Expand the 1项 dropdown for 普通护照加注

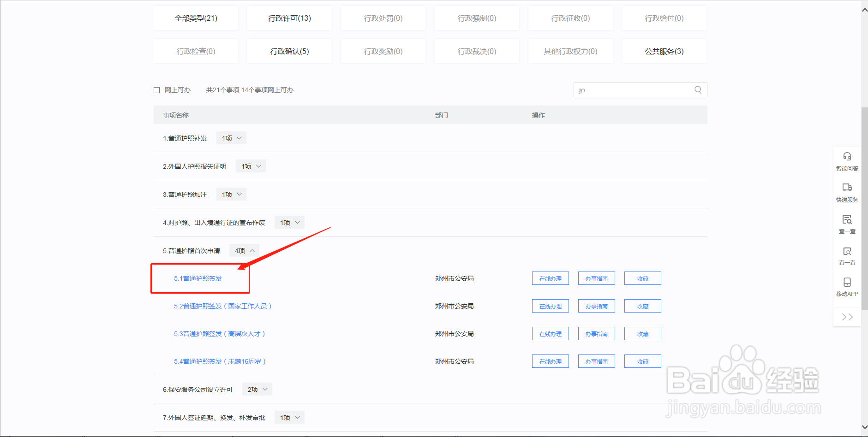click(231, 194)
